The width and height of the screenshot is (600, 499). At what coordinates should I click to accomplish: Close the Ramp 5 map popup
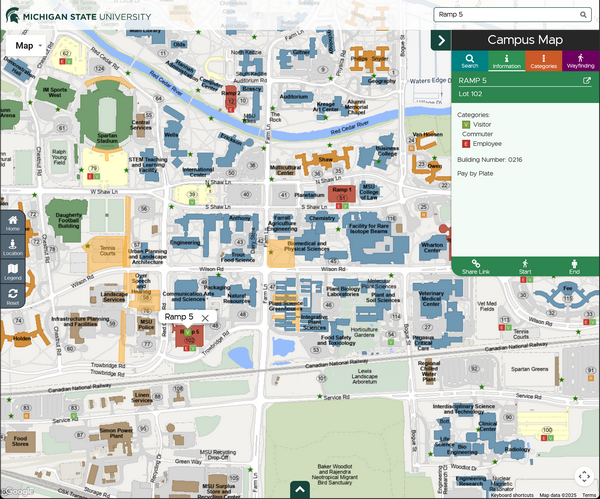[x=205, y=318]
